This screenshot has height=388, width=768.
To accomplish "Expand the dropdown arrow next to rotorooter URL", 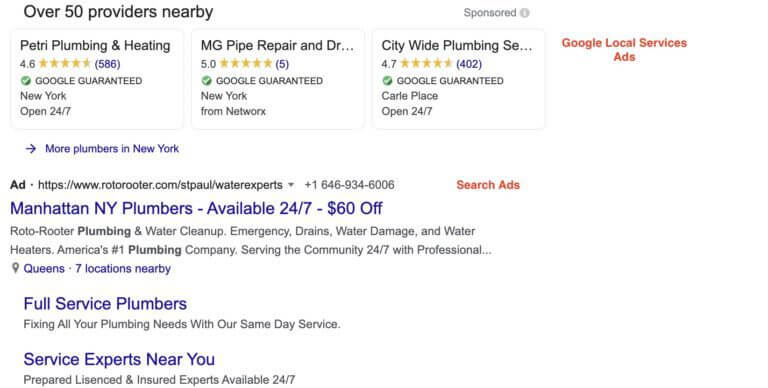I will click(x=291, y=185).
